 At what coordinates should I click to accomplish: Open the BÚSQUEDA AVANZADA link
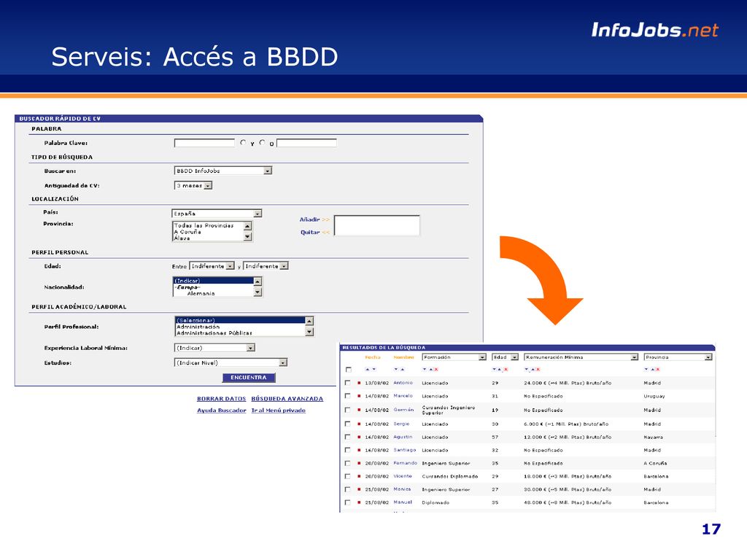[287, 399]
